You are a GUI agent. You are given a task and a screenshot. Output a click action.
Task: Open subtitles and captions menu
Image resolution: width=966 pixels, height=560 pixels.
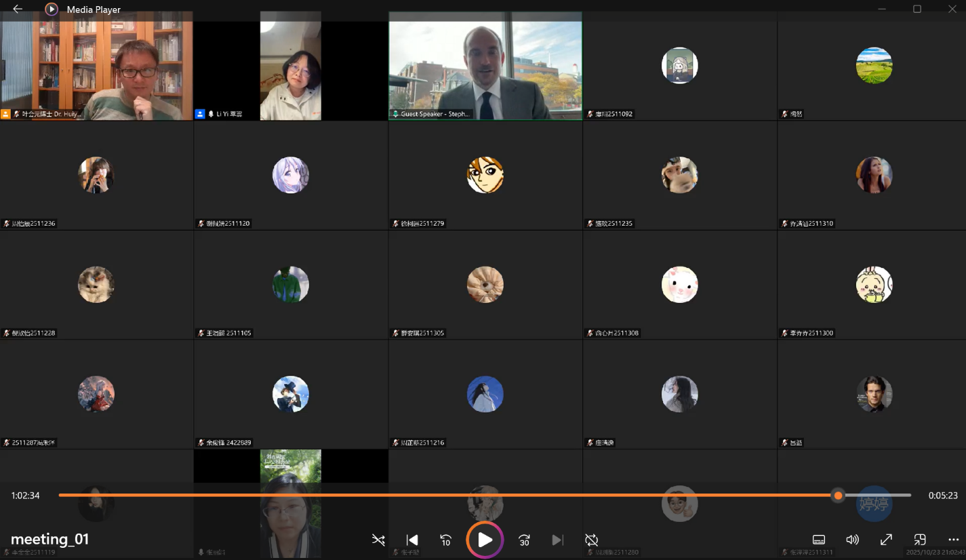[819, 540]
